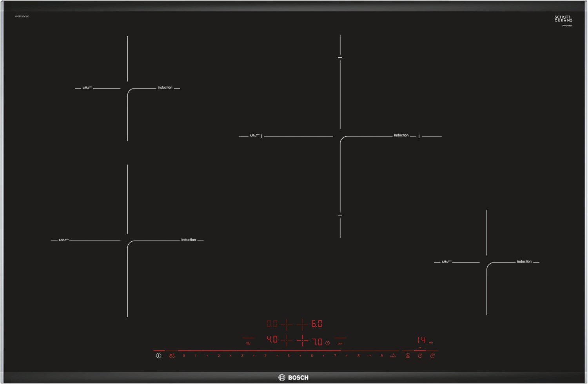
Task: Select front-right hotplate showing 7.0
Action: (317, 342)
